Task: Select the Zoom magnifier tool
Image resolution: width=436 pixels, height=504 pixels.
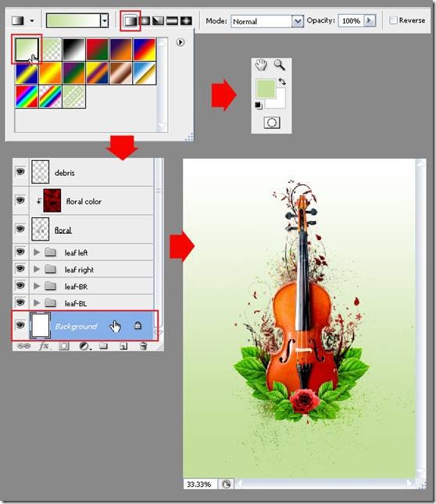Action: (280, 65)
